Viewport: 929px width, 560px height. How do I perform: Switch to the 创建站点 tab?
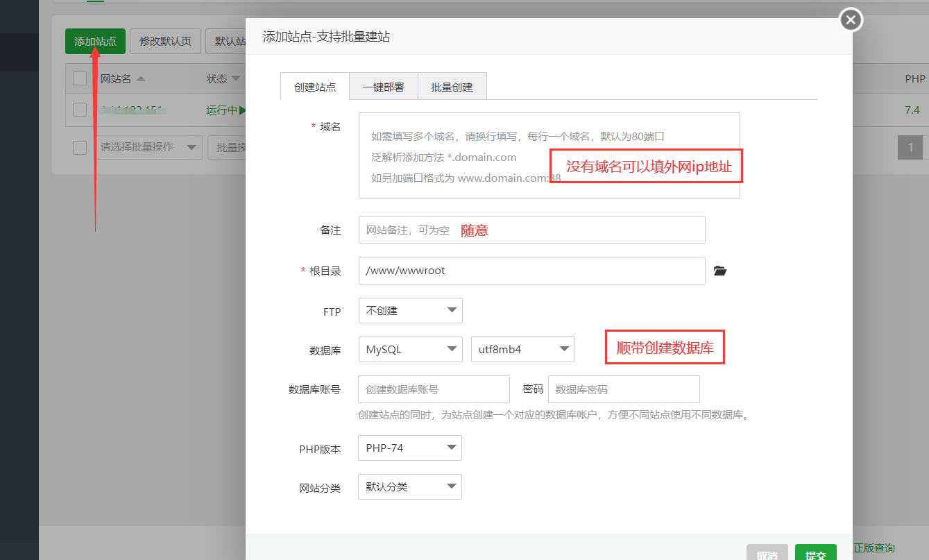[315, 87]
